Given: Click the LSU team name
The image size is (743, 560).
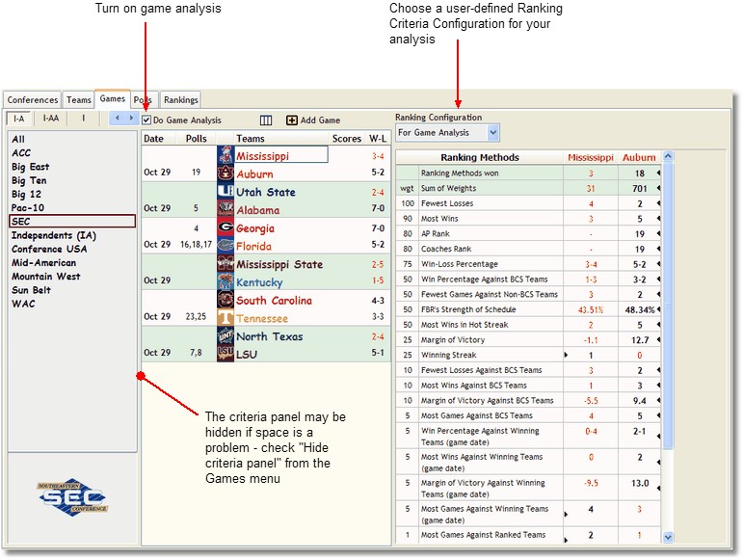Looking at the screenshot, I should click(x=247, y=355).
